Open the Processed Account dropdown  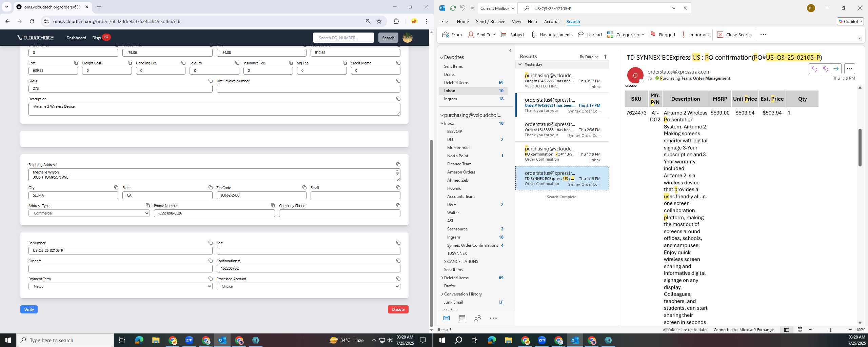[x=308, y=286]
